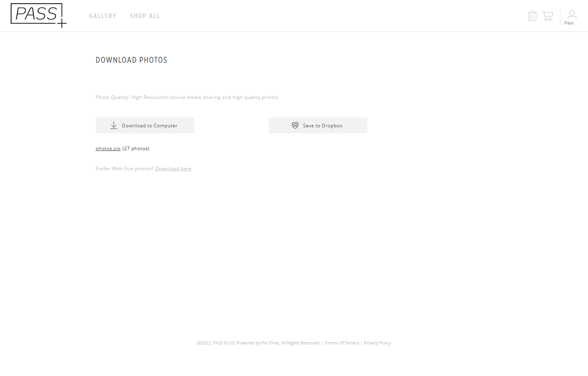The width and height of the screenshot is (588, 376).
Task: Open the shopping cart icon
Action: coord(548,16)
